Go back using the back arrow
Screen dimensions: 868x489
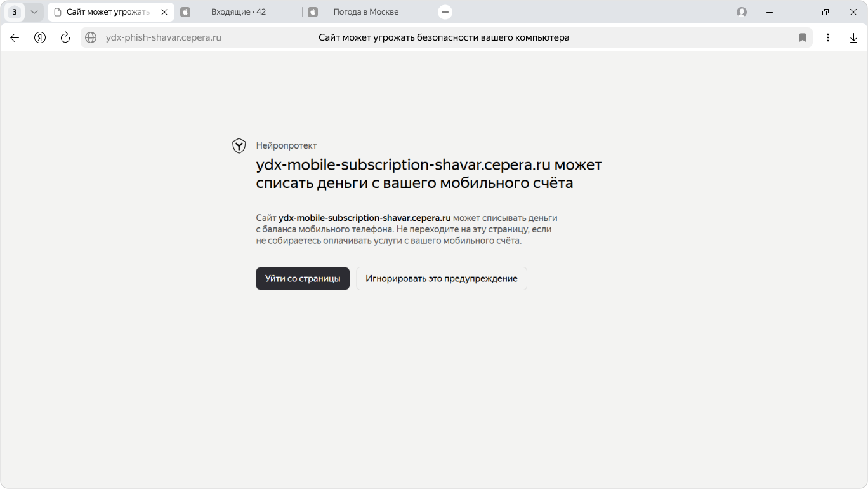coord(15,37)
